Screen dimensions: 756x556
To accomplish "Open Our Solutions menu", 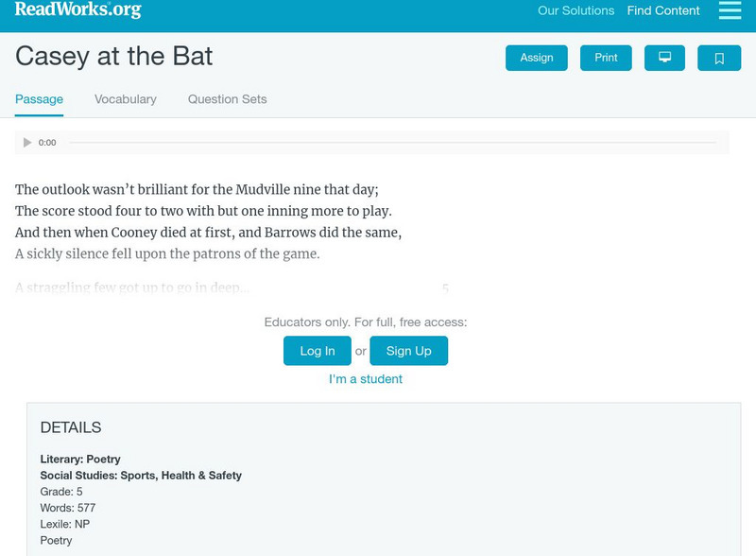I will (576, 11).
